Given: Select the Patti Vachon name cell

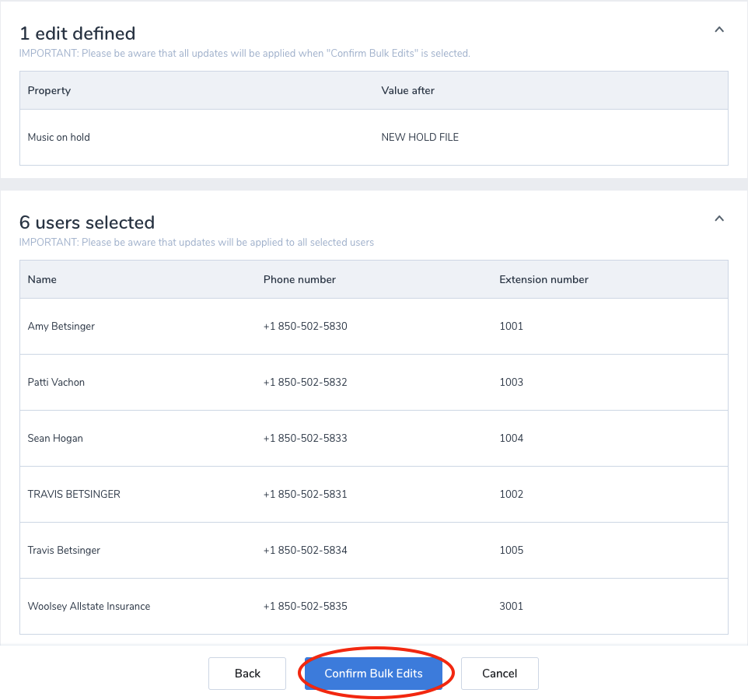Looking at the screenshot, I should pyautogui.click(x=56, y=383).
